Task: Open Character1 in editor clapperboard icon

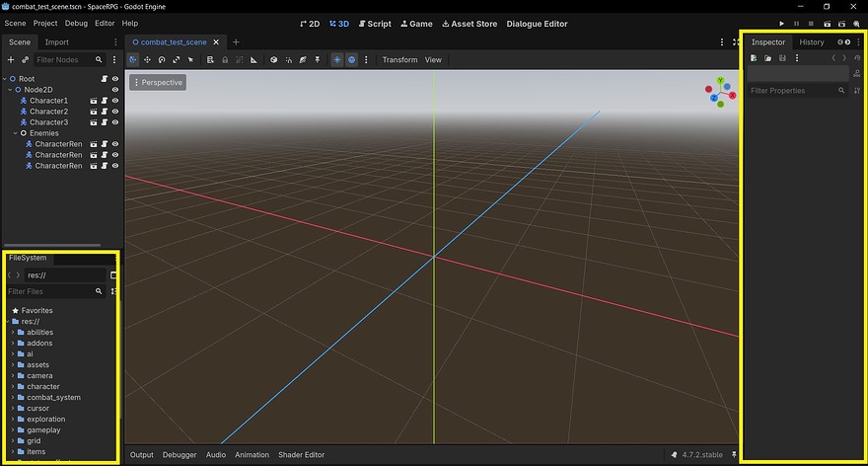Action: click(x=94, y=101)
